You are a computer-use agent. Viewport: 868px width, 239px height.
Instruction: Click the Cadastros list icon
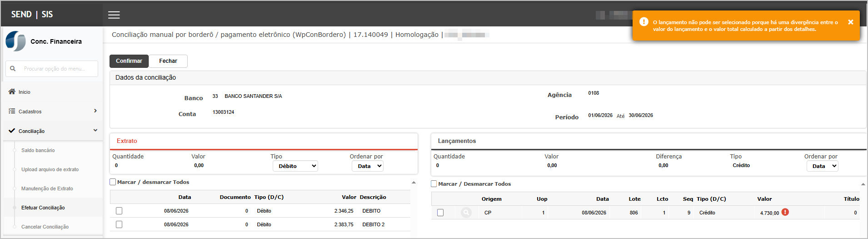12,111
